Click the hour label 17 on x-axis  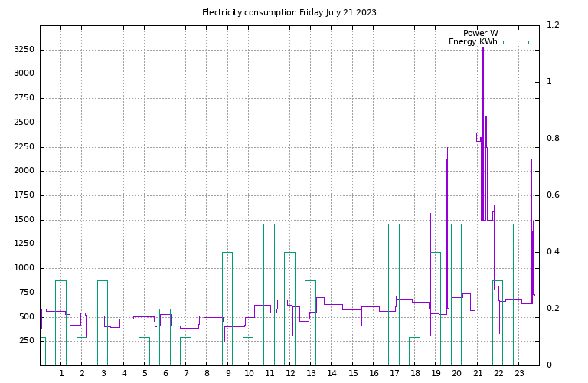click(394, 374)
